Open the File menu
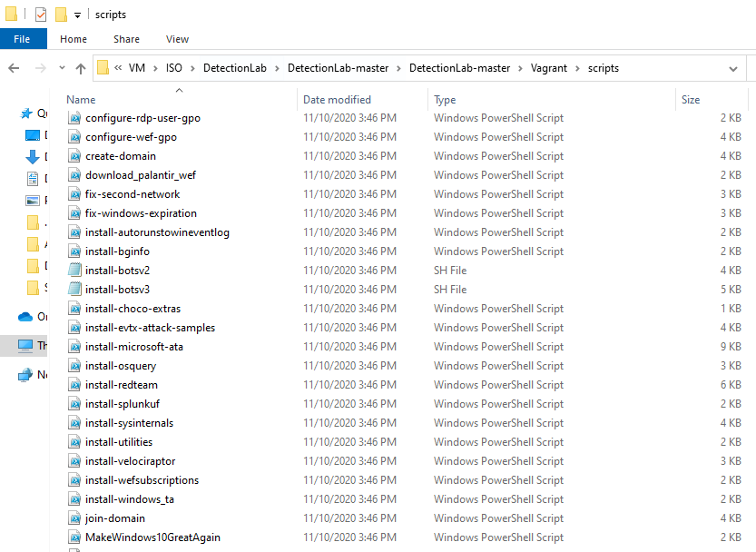This screenshot has width=756, height=552. [24, 39]
